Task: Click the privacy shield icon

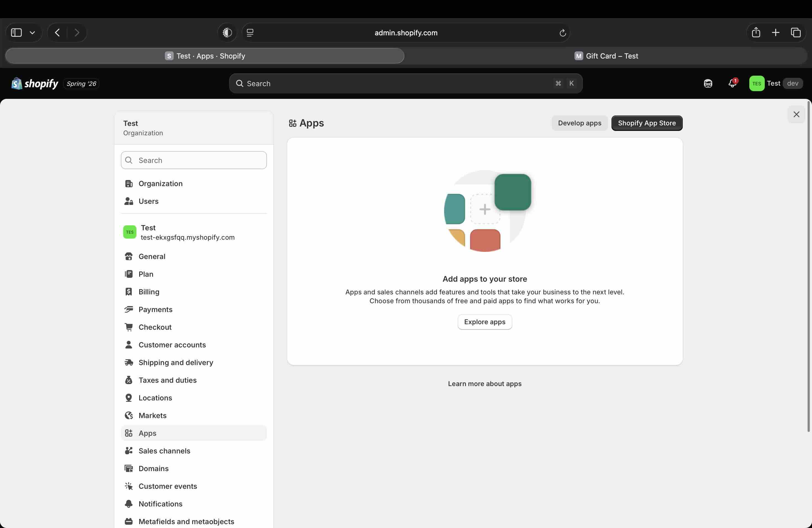Action: [227, 33]
